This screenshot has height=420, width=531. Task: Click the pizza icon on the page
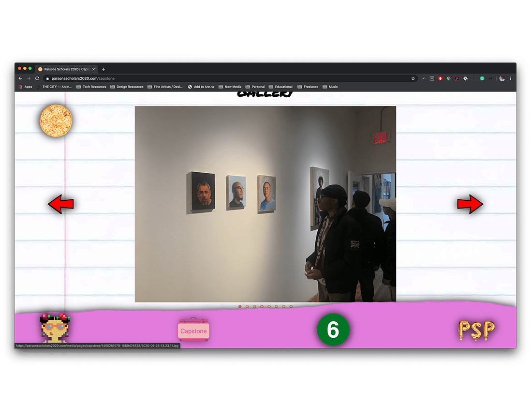(x=56, y=121)
